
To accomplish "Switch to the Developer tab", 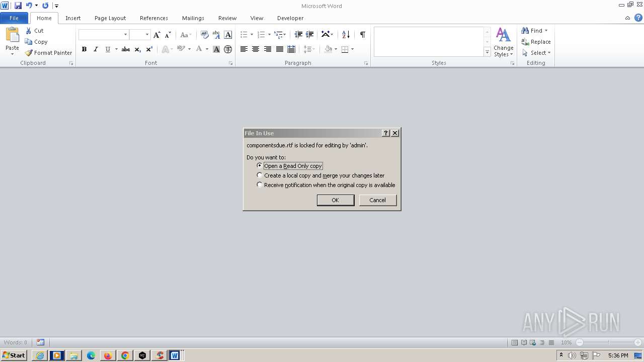I will pyautogui.click(x=290, y=18).
